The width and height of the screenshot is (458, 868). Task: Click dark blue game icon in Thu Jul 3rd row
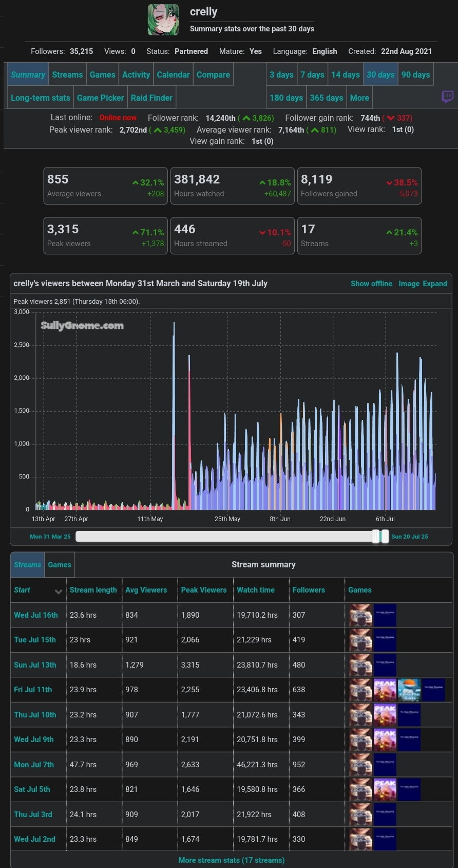385,815
